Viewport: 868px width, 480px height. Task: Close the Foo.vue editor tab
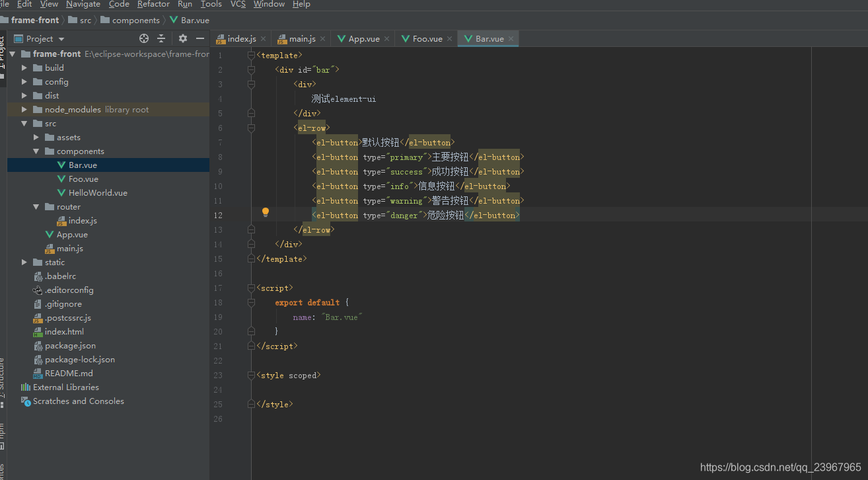coord(450,39)
